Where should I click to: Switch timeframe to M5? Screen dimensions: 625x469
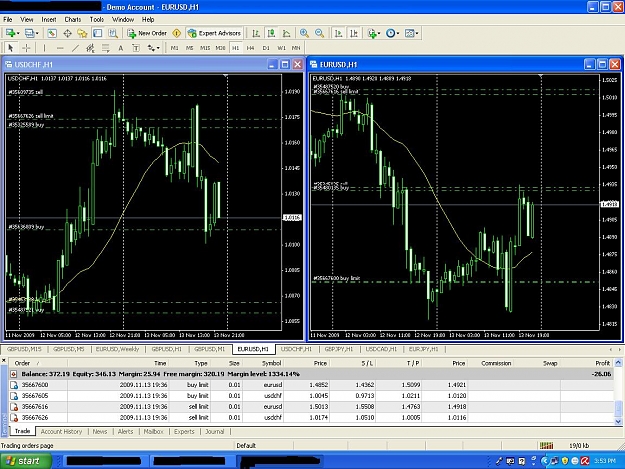pyautogui.click(x=190, y=48)
